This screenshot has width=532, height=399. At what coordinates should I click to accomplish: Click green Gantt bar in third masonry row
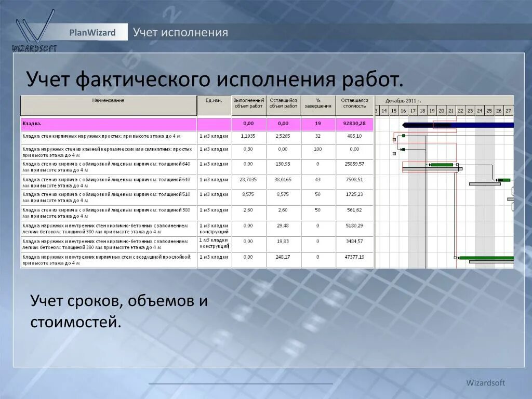pos(442,165)
